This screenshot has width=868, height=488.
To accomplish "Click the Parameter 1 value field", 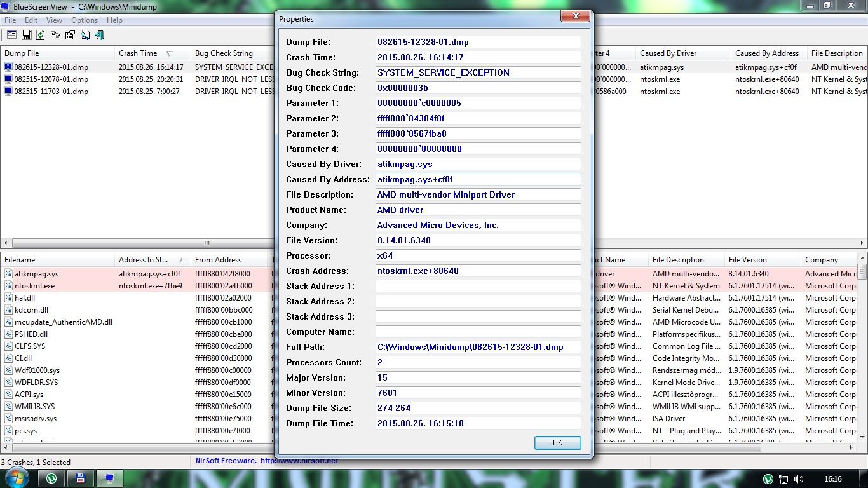I will click(x=478, y=103).
